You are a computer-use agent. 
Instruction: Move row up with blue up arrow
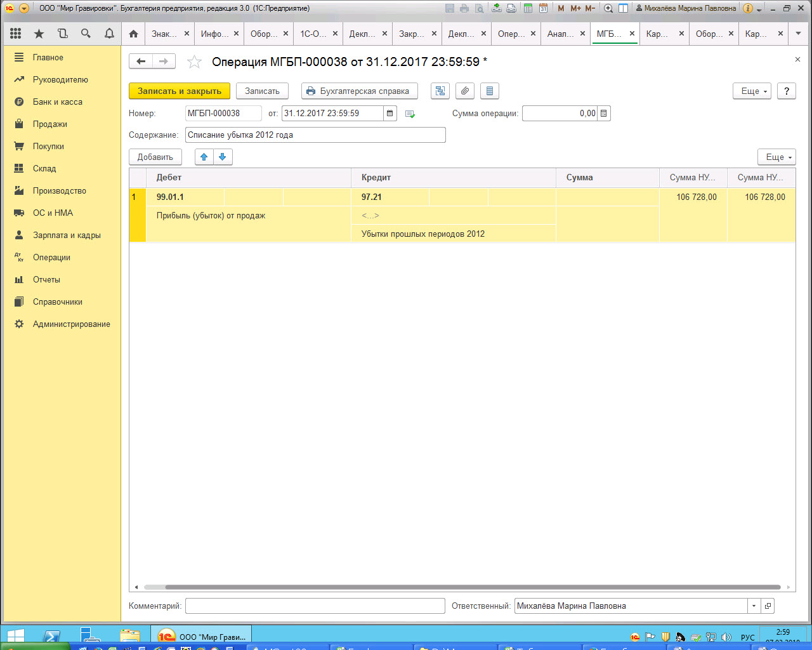tap(204, 157)
